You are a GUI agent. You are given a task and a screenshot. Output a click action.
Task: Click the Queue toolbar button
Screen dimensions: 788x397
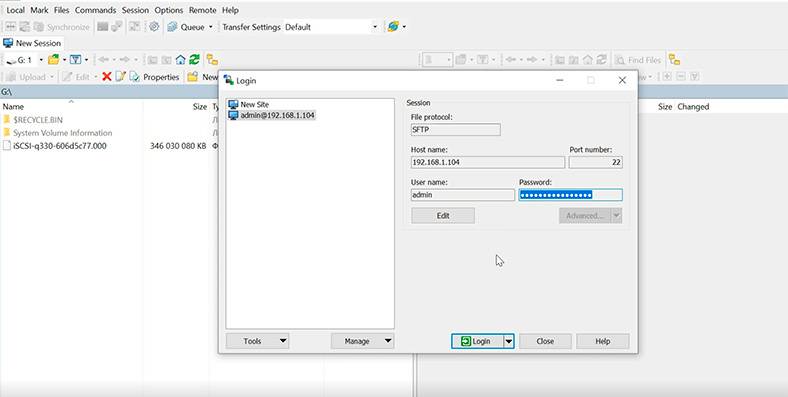pos(186,27)
